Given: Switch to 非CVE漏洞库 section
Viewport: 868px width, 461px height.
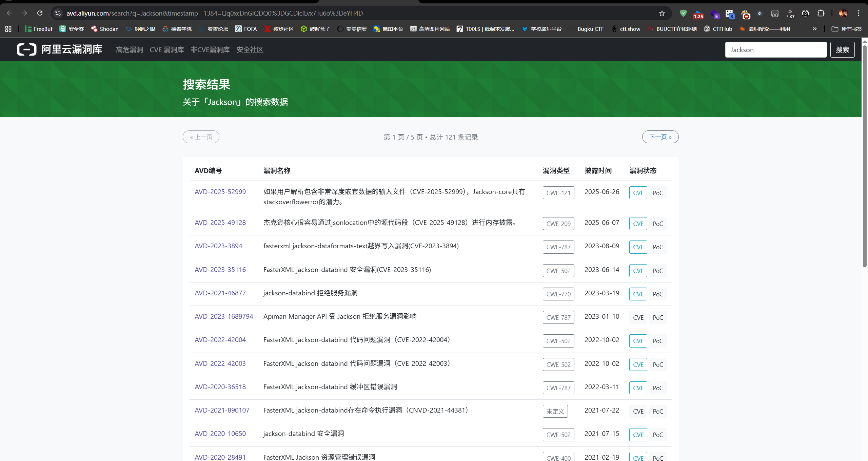Looking at the screenshot, I should point(210,50).
